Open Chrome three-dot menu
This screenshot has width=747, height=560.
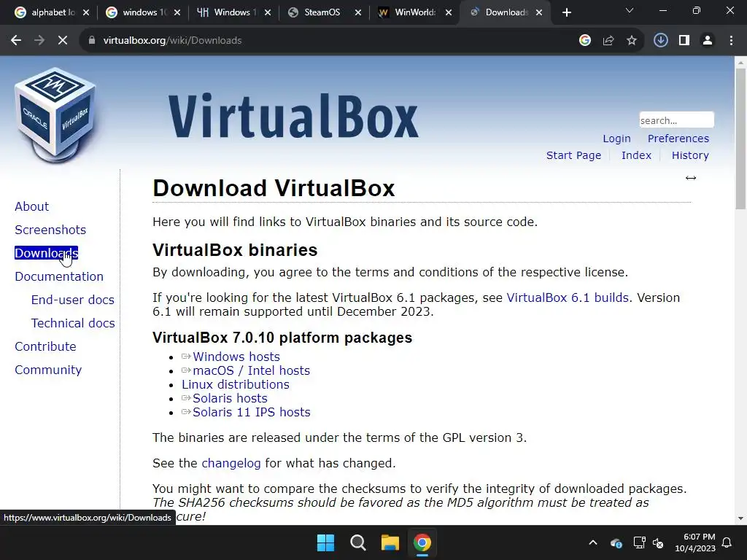coord(731,41)
